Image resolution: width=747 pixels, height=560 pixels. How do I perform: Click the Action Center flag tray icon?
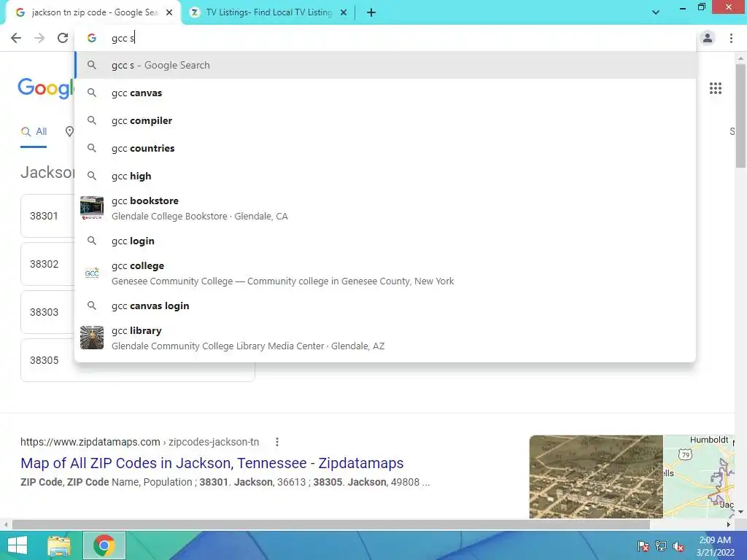(643, 546)
